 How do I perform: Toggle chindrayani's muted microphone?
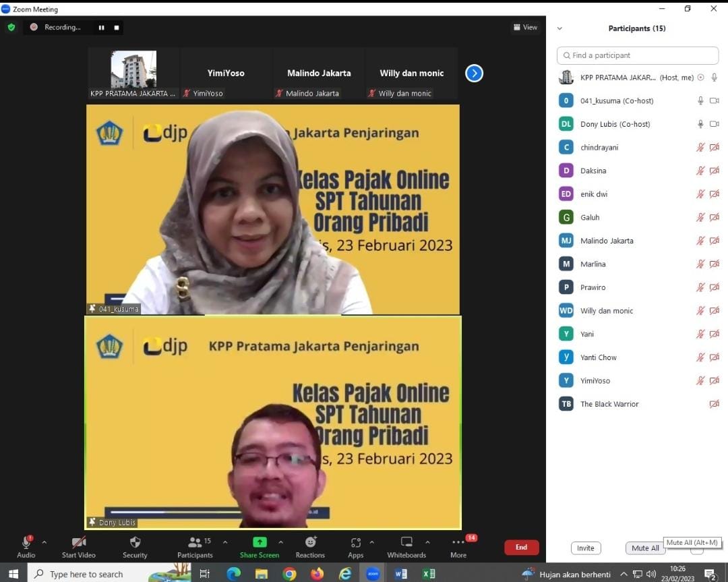click(x=699, y=147)
